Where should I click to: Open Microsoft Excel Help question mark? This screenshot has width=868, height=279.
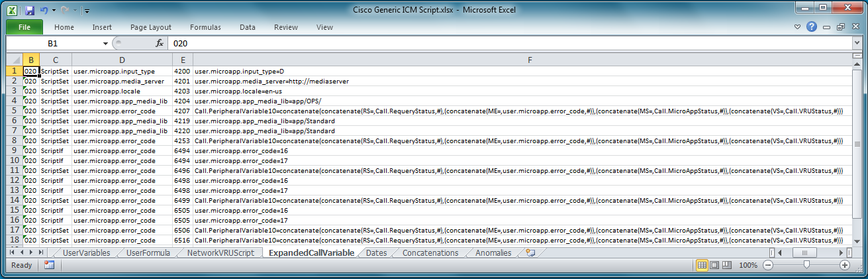tap(812, 27)
